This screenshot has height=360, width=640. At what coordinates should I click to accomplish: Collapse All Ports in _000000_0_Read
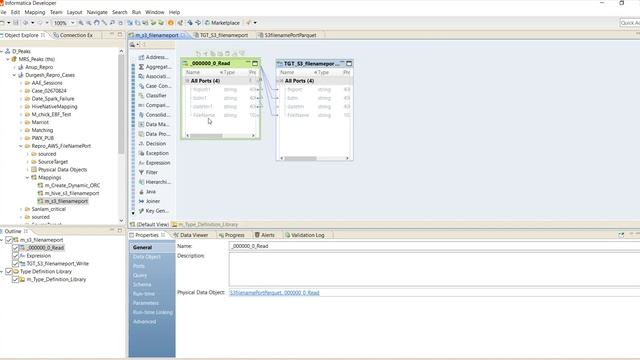tap(187, 81)
